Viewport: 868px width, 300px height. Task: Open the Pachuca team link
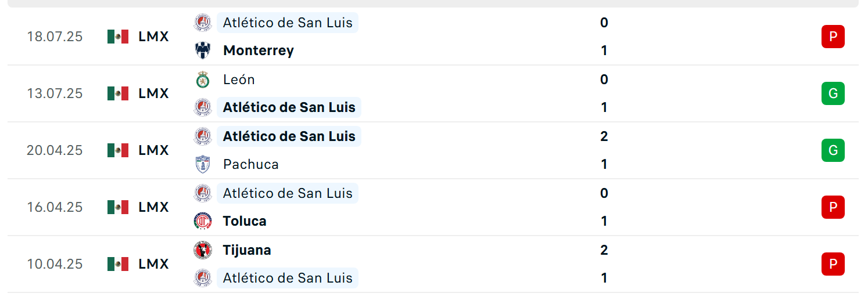tap(251, 164)
